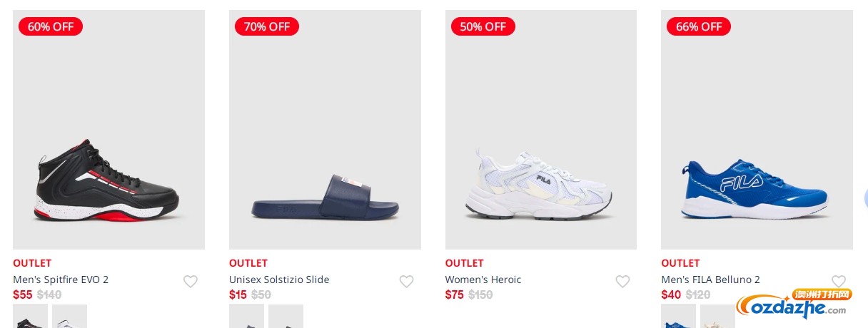Image resolution: width=868 pixels, height=328 pixels.
Task: Open the navy Solstizio Slide product image
Action: [x=325, y=130]
